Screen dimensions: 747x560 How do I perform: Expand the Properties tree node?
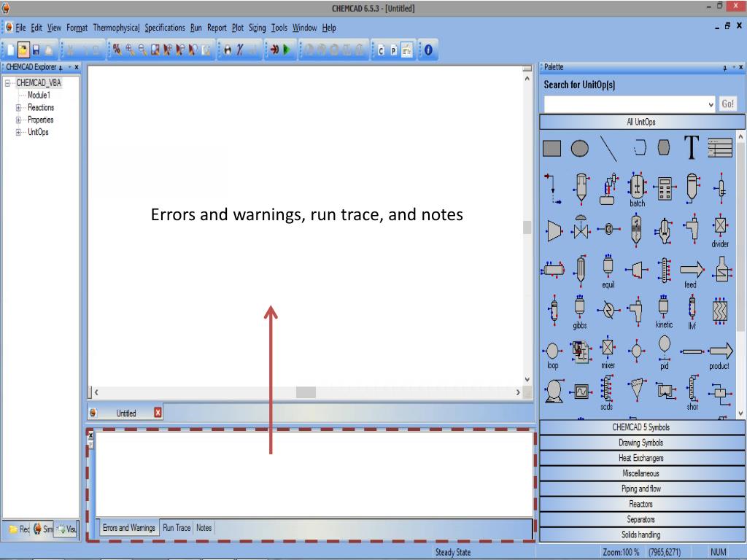18,120
